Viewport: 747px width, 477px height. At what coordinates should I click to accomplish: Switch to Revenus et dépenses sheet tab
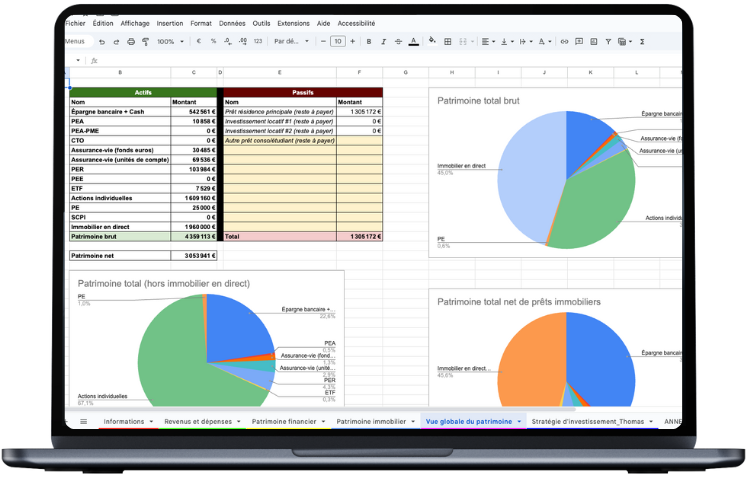(198, 421)
